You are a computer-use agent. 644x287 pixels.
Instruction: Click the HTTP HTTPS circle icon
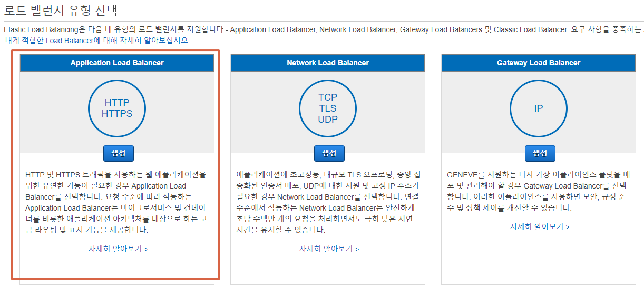pos(117,108)
